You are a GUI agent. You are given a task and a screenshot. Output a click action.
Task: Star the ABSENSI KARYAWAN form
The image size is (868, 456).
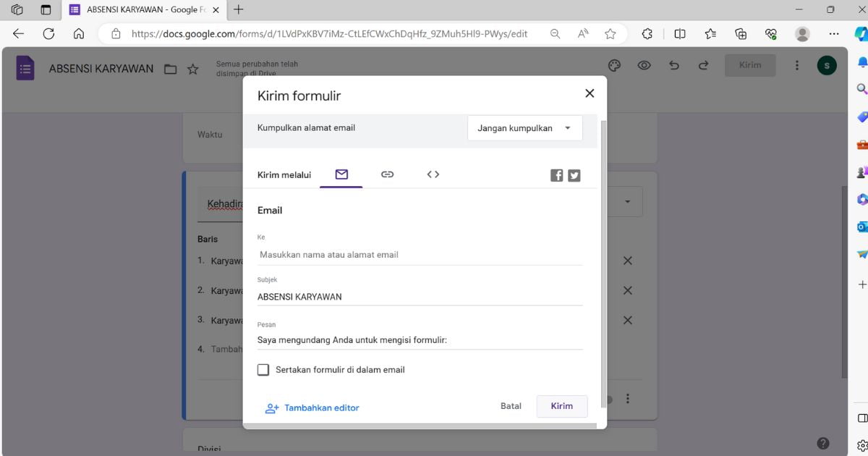pyautogui.click(x=193, y=69)
